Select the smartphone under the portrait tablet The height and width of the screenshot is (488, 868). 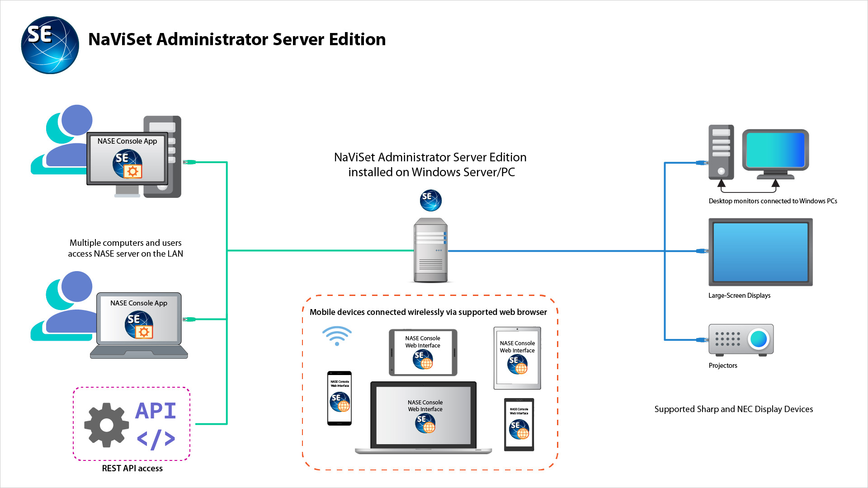tap(519, 425)
